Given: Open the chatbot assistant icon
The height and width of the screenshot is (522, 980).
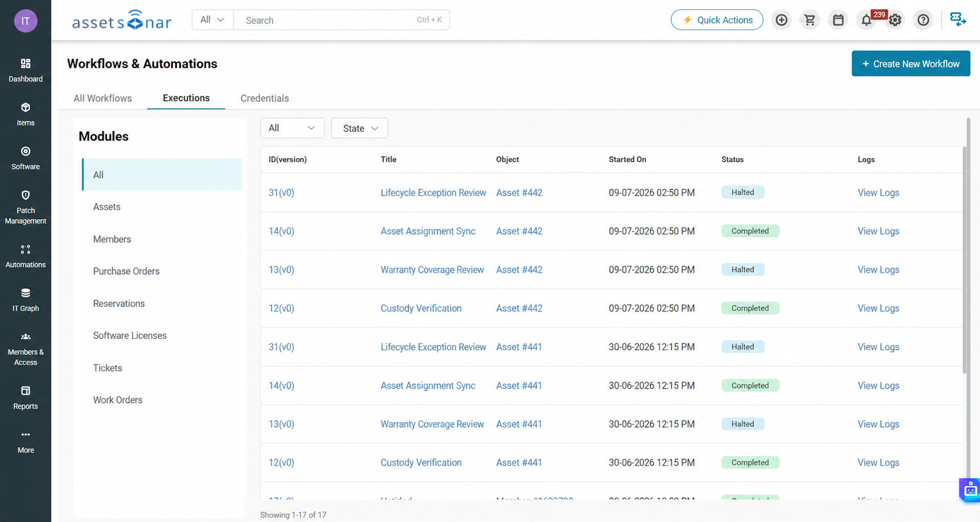Looking at the screenshot, I should tap(970, 490).
